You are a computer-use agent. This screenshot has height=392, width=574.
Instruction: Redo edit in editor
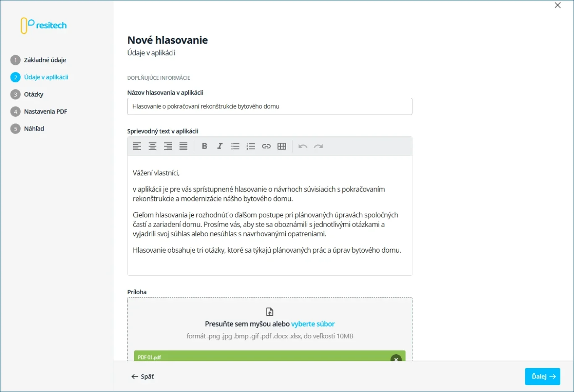(319, 146)
